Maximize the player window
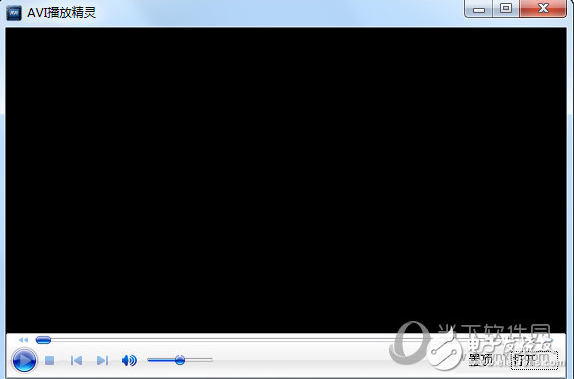 coord(506,9)
